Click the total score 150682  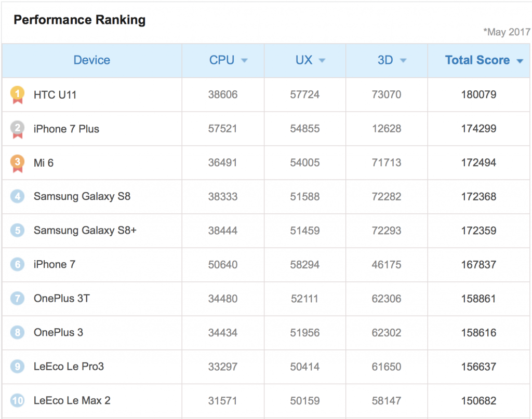478,401
